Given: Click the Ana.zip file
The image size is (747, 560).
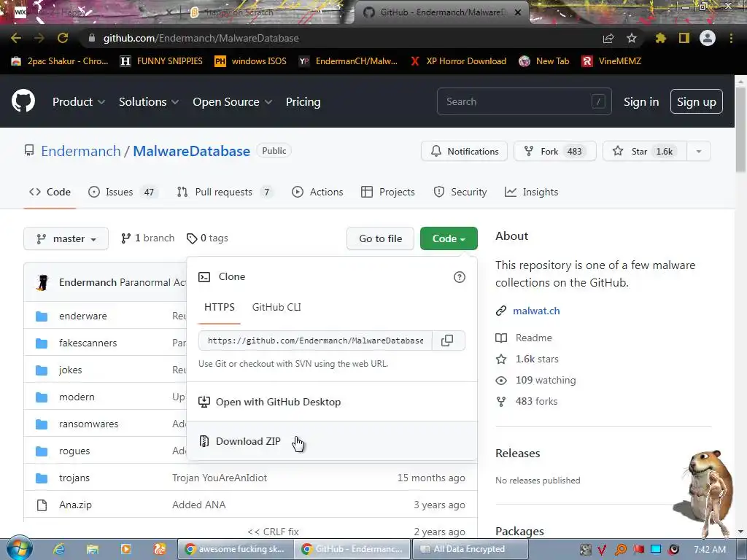Looking at the screenshot, I should 75,505.
